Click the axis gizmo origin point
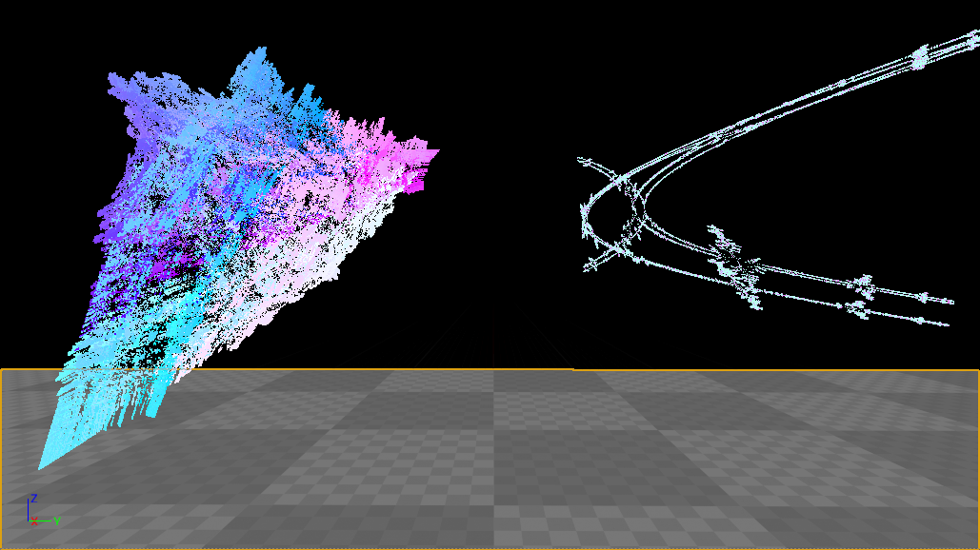This screenshot has height=550, width=980. pyautogui.click(x=28, y=521)
